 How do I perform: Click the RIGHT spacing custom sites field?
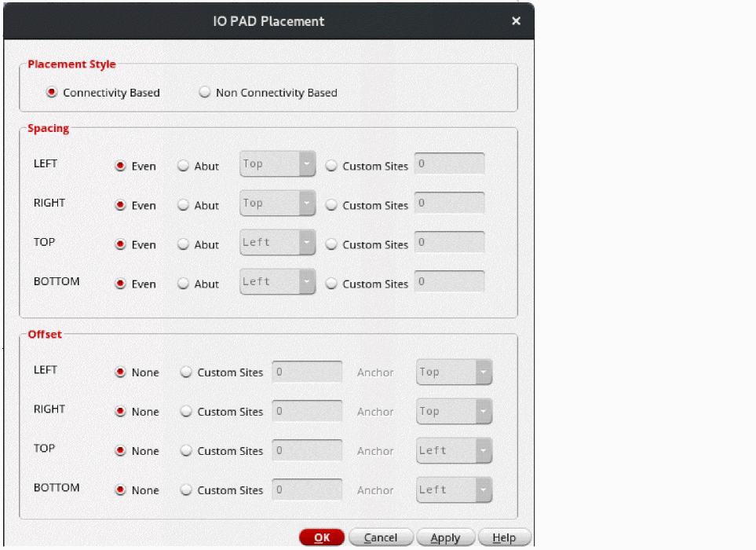click(449, 203)
